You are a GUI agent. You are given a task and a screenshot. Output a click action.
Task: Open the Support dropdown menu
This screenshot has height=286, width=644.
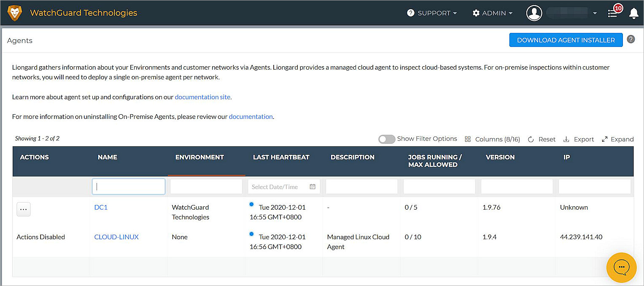(x=432, y=13)
